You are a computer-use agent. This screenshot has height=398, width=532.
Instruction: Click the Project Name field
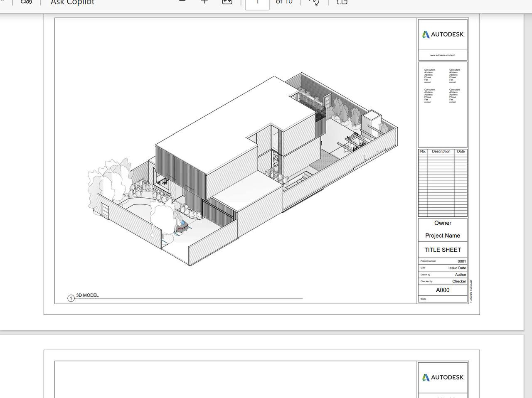point(443,236)
